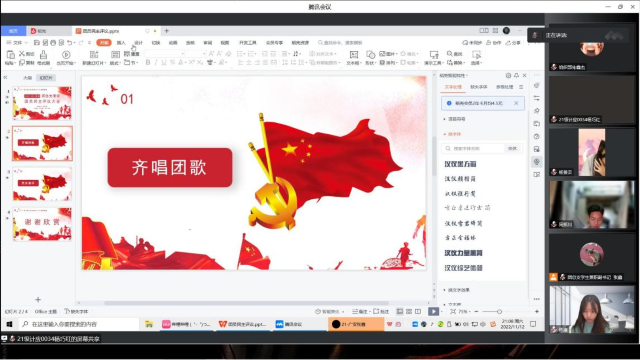The width and height of the screenshot is (640, 360).
Task: Click the sliders icon in right sidebar strip
Action: click(537, 98)
